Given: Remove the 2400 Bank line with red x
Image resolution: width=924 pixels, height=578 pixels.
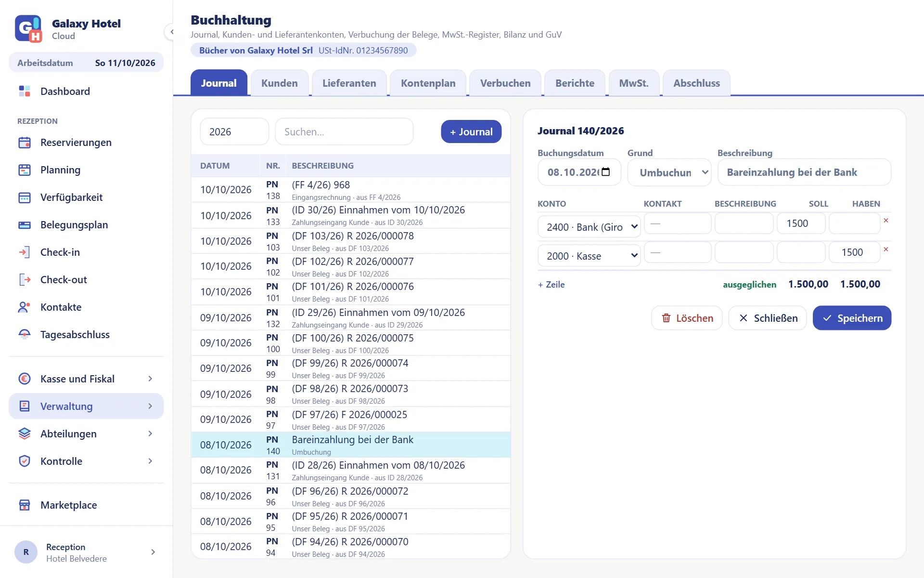Looking at the screenshot, I should [x=886, y=221].
